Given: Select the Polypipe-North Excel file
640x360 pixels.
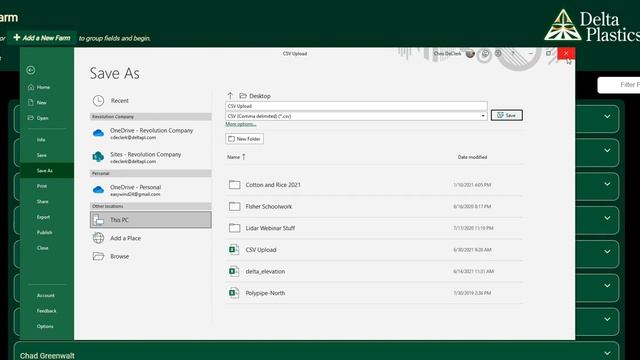Looking at the screenshot, I should (x=374, y=293).
